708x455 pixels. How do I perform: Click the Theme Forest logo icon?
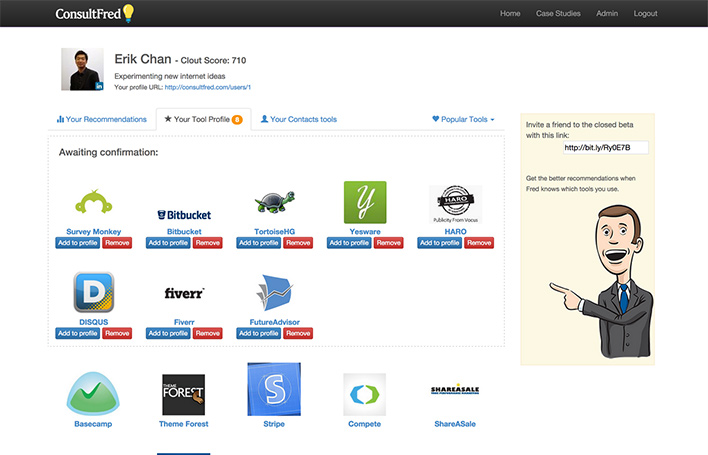183,393
